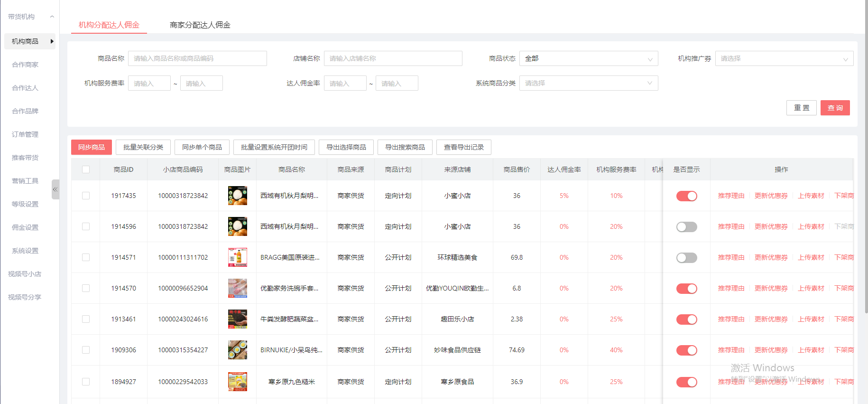This screenshot has width=868, height=404.
Task: Click the arrow icon beside 机构商品
Action: pyautogui.click(x=52, y=41)
